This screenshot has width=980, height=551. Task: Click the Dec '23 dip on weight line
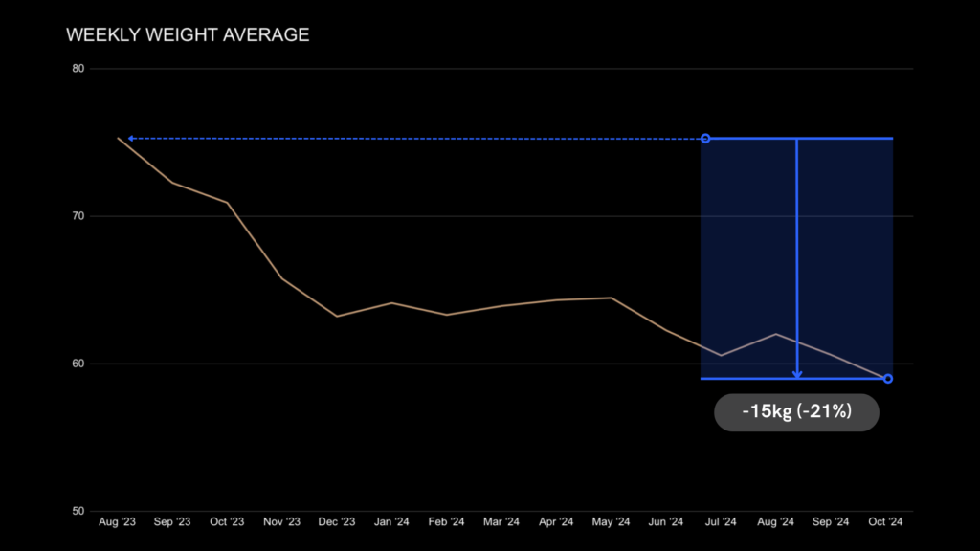pos(337,316)
